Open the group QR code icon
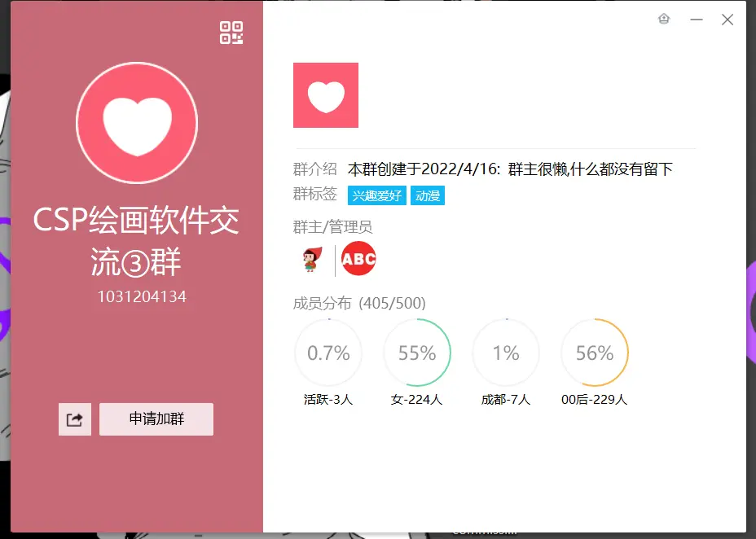 coord(231,33)
